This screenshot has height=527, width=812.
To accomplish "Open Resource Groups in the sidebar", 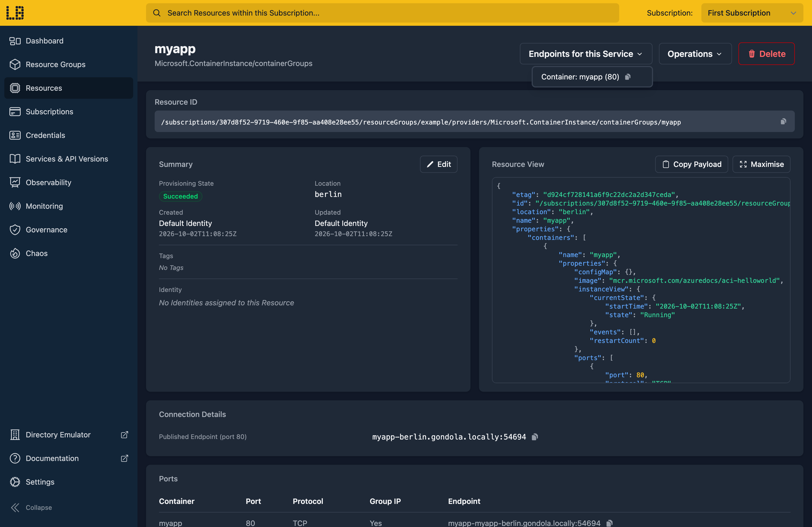I will pyautogui.click(x=68, y=64).
